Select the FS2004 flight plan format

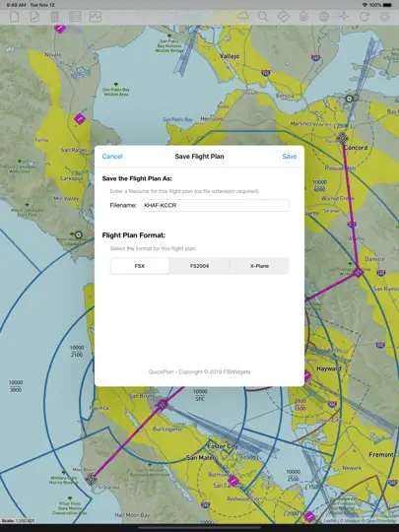point(199,266)
